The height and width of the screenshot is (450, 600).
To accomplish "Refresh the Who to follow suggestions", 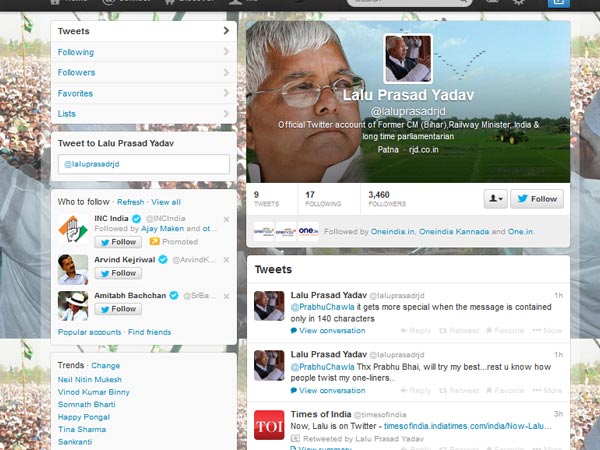I will (x=131, y=202).
